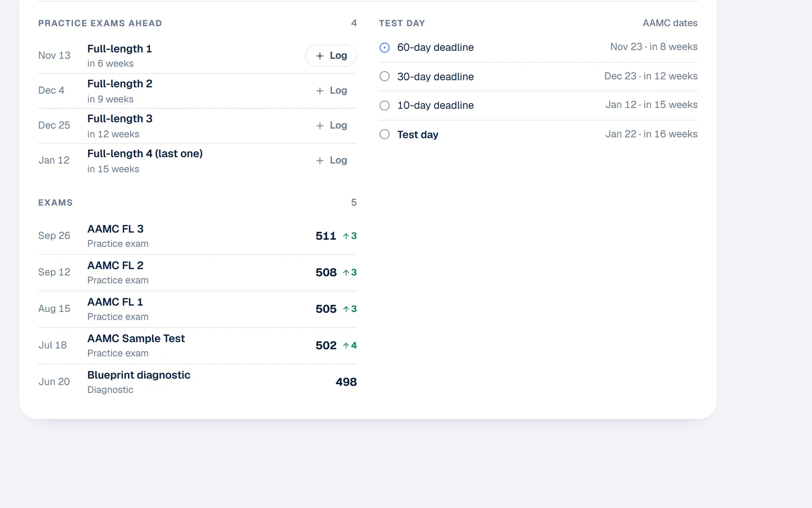This screenshot has width=812, height=508.
Task: Click the up arrow beside score 505
Action: click(346, 309)
